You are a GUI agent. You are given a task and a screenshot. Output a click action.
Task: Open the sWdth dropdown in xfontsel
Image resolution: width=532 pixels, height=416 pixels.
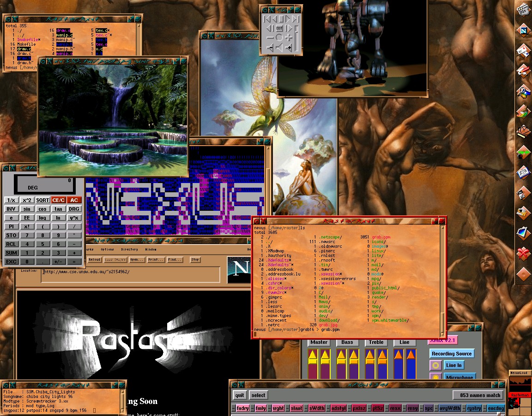click(316, 408)
